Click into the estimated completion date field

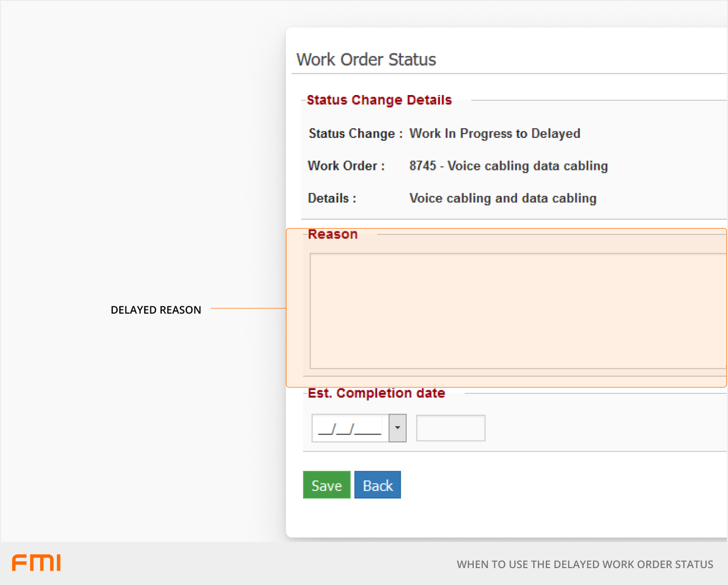click(350, 428)
